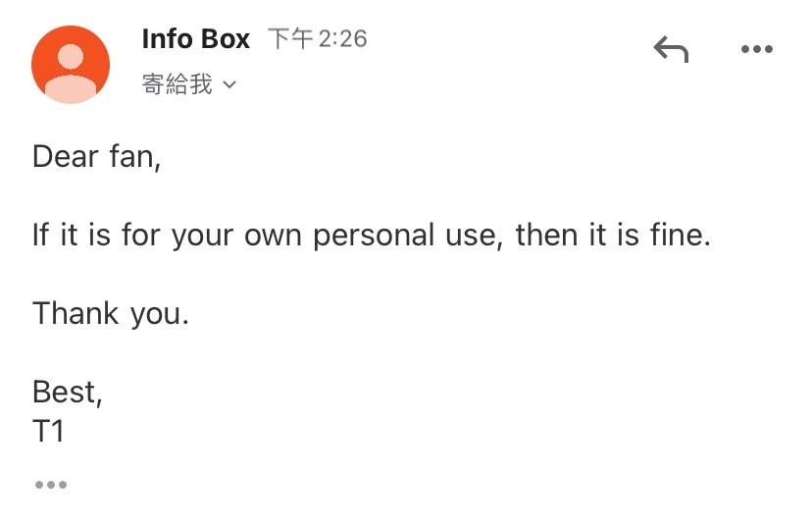Click the word fan, in the greeting
812x529 pixels.
(x=135, y=157)
